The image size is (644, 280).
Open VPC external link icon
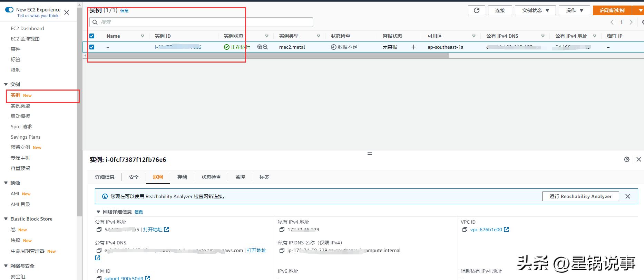[x=506, y=230]
